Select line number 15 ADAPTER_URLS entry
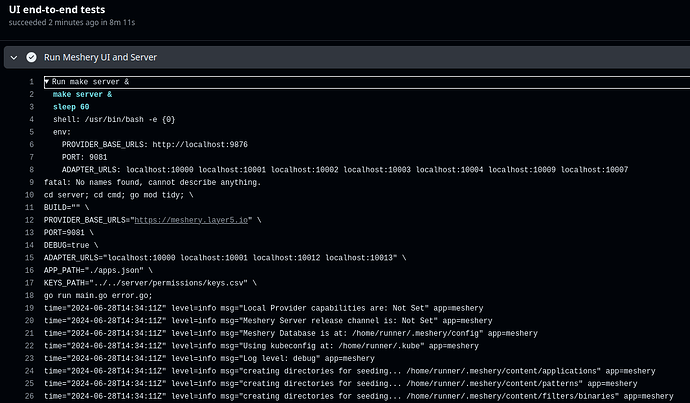The image size is (690, 403). pos(29,258)
